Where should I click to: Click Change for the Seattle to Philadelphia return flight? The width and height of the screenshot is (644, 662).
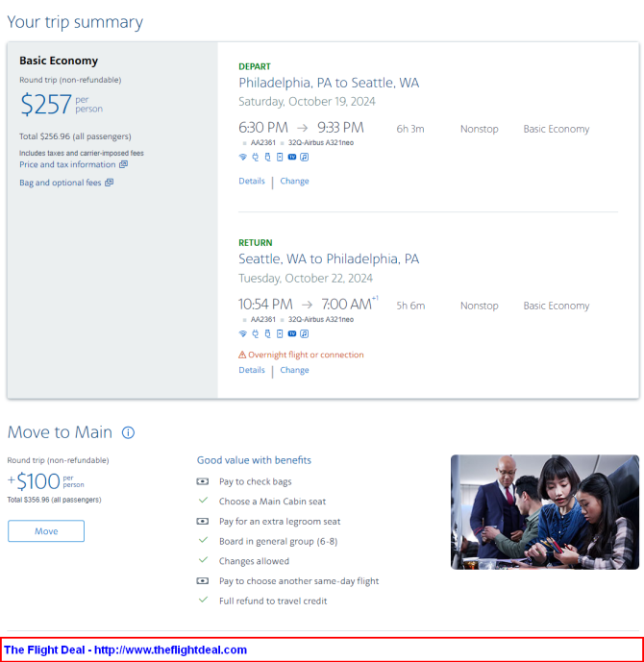click(x=294, y=370)
